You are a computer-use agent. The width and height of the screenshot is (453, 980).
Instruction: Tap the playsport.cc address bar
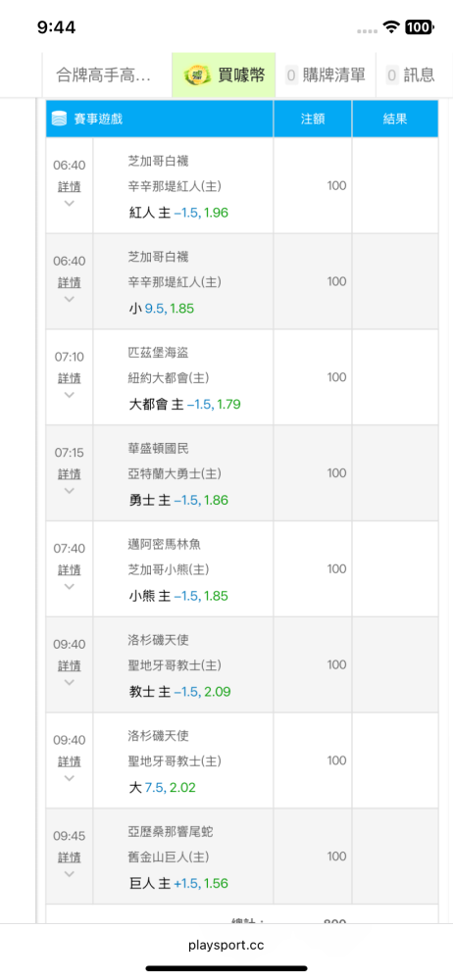point(226,945)
